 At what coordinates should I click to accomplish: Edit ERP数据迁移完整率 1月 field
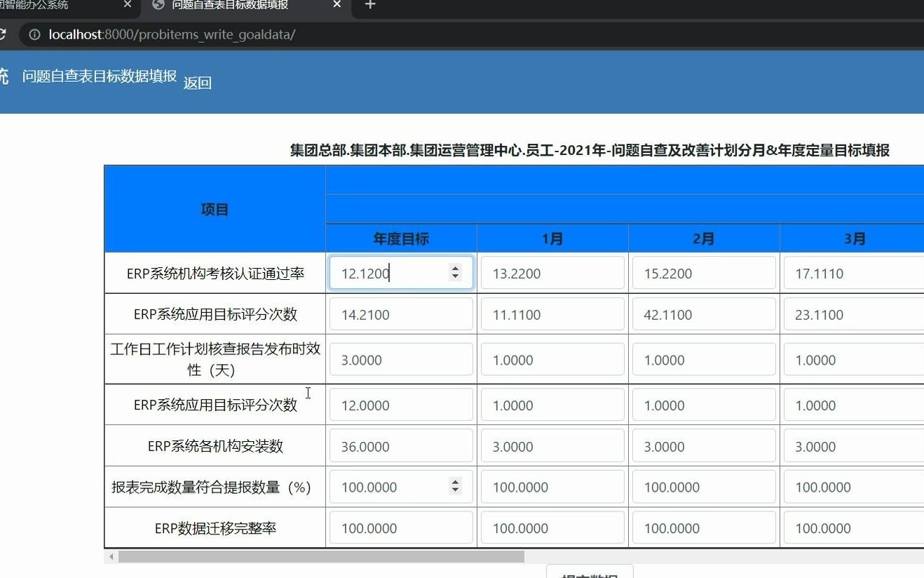552,528
